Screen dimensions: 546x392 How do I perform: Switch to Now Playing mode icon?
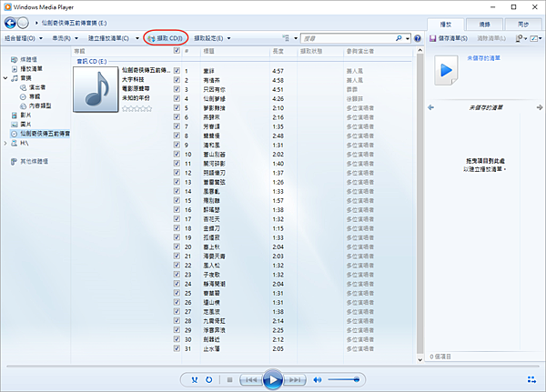click(531, 379)
